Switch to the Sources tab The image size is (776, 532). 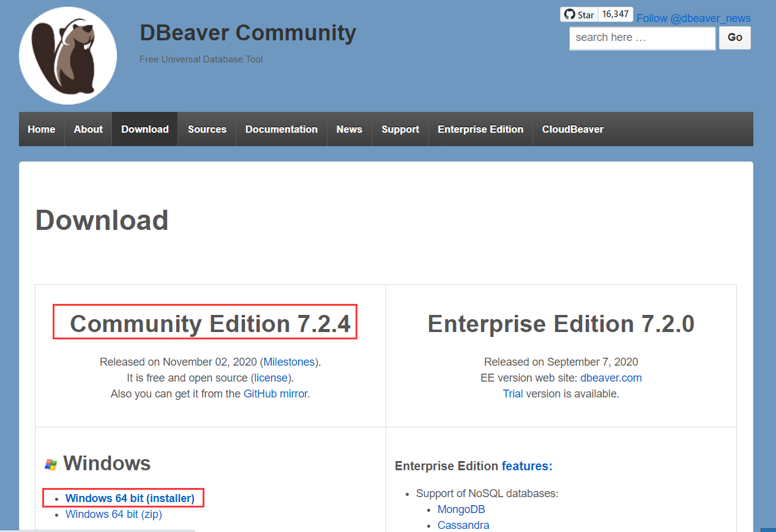click(207, 129)
